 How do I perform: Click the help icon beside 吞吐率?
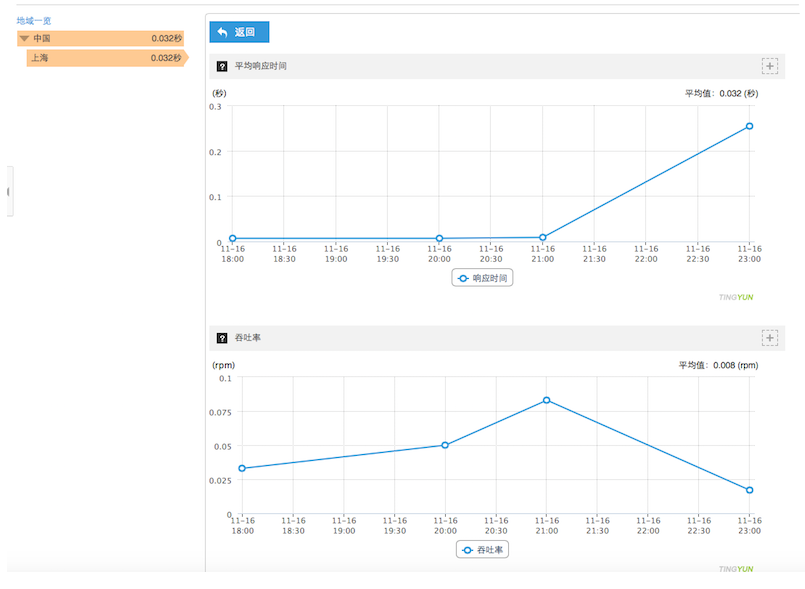click(222, 338)
